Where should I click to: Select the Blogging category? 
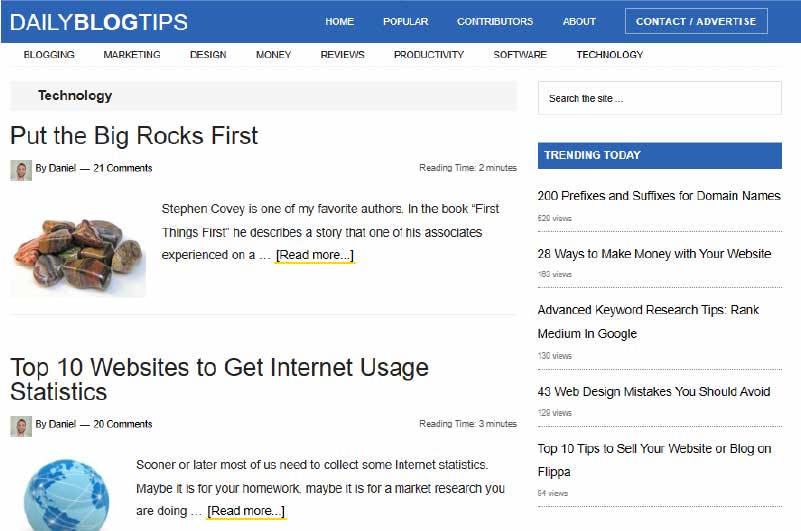pos(49,55)
